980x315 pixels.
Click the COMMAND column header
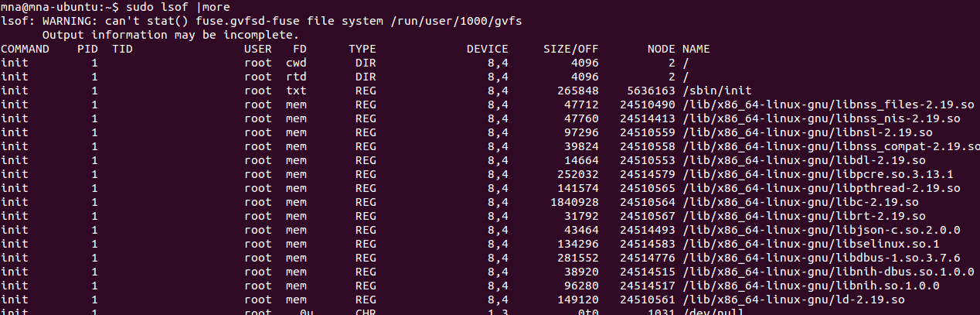click(x=25, y=49)
